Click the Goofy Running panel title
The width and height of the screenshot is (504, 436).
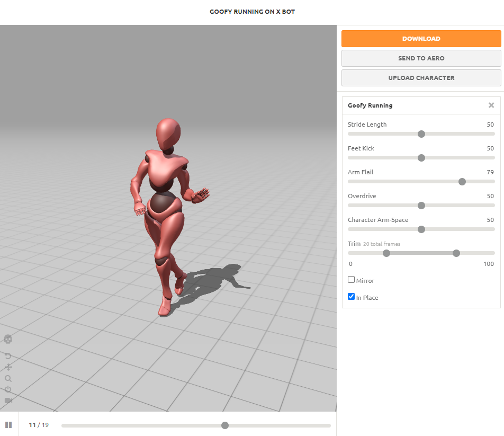[x=370, y=105]
